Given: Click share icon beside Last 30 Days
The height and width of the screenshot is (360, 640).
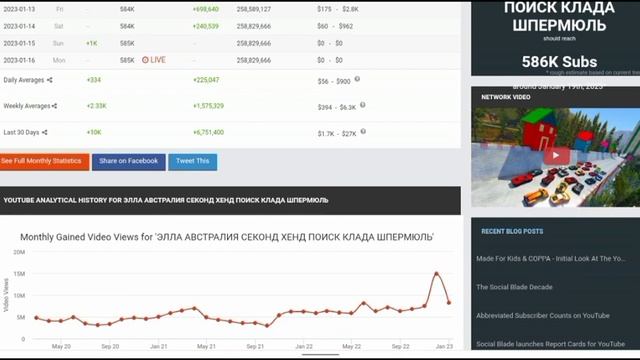Looking at the screenshot, I should click(44, 132).
